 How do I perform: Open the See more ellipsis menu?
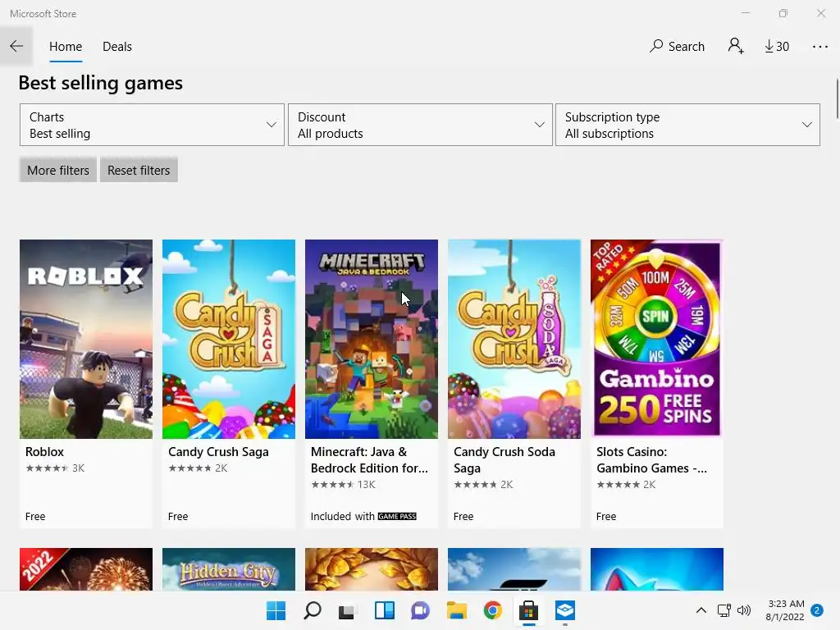point(819,47)
